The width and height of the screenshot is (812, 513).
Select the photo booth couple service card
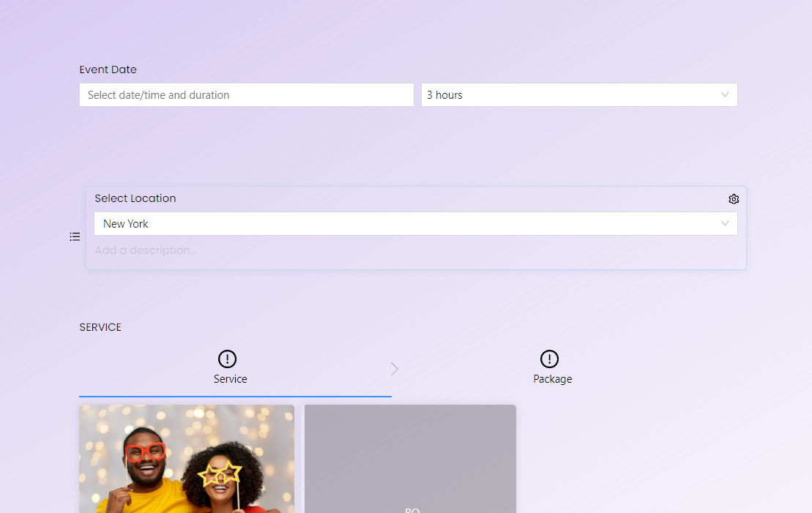pos(187,459)
